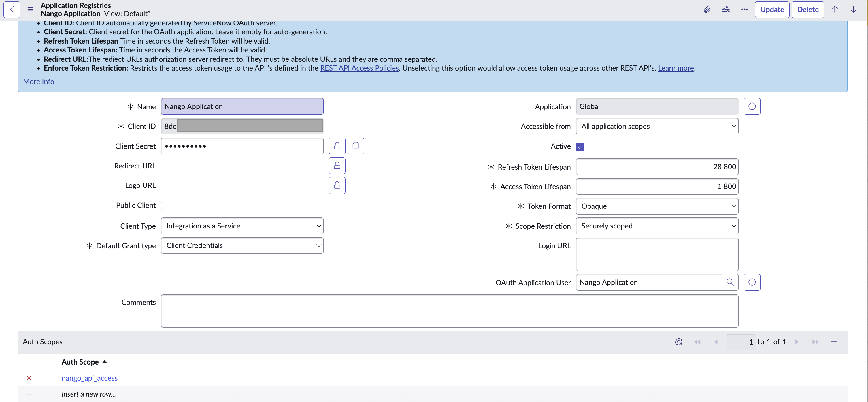The height and width of the screenshot is (402, 868).
Task: Collapse the Auth Scopes section
Action: 834,342
